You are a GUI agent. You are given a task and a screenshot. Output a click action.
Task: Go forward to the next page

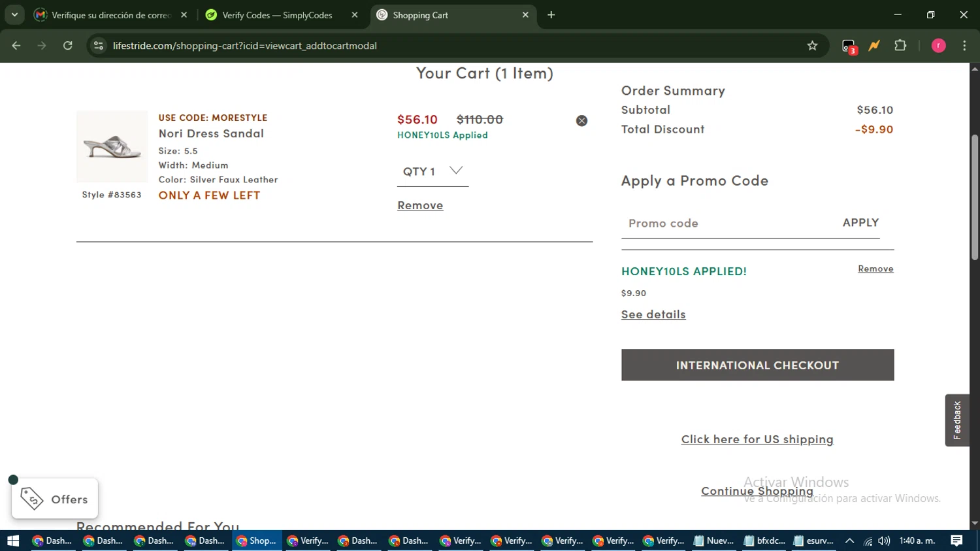click(42, 46)
